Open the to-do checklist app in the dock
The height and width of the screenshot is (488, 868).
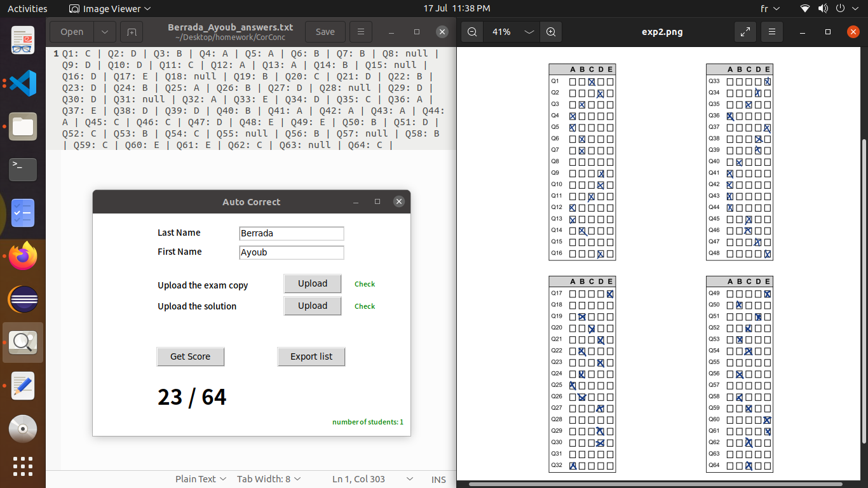[23, 213]
